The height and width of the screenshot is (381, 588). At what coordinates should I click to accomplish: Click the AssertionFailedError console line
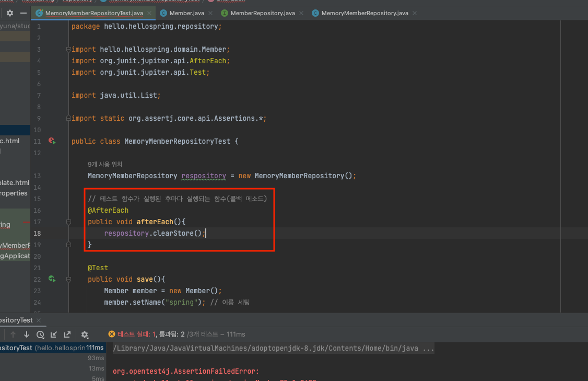[x=185, y=371]
